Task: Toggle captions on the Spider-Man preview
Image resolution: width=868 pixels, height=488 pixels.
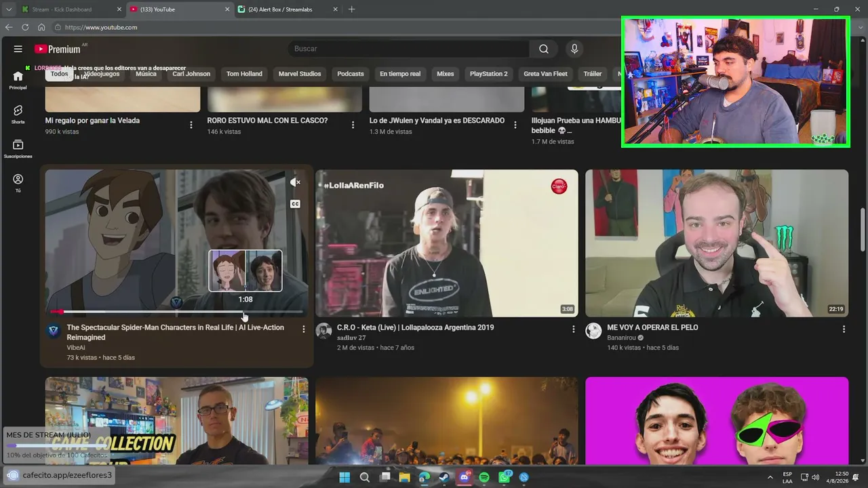Action: (295, 203)
